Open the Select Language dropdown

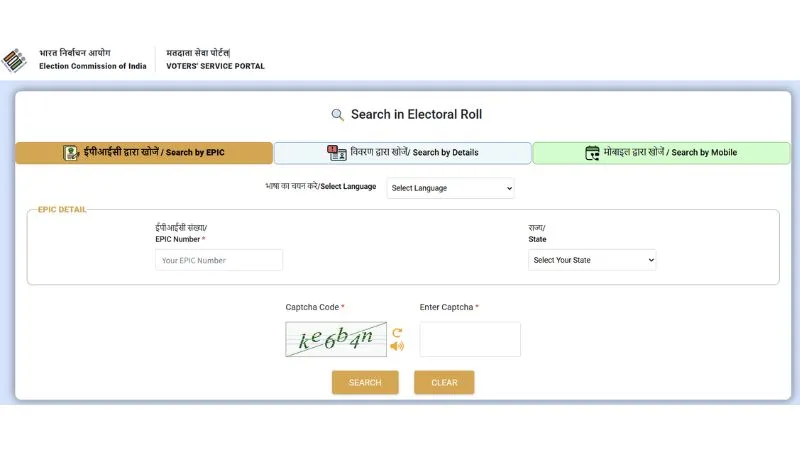tap(450, 188)
